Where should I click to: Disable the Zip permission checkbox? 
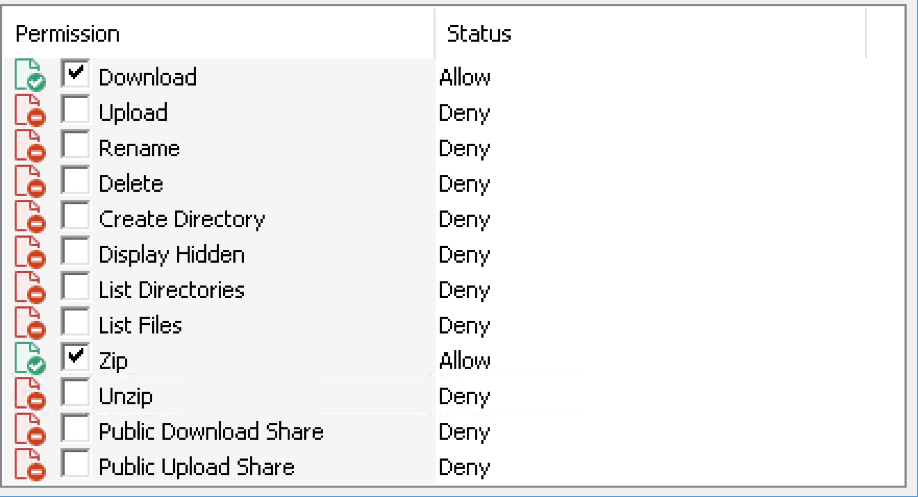click(75, 357)
